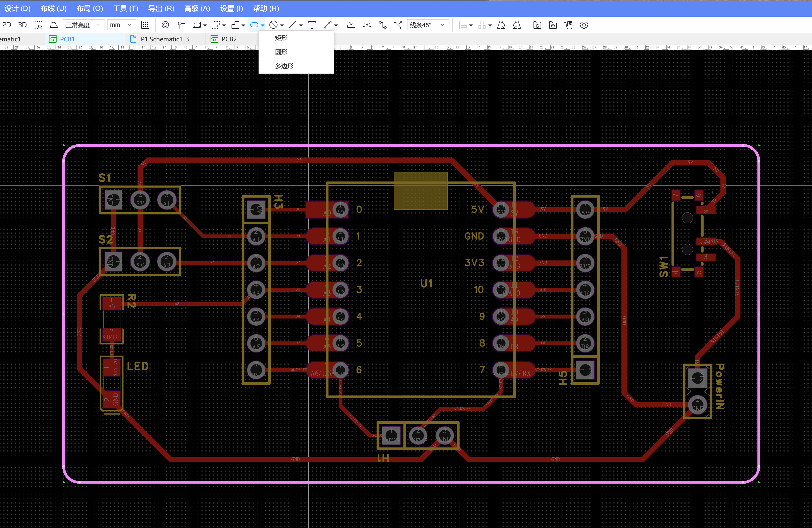Expand the board outline tool arrow

pos(205,25)
